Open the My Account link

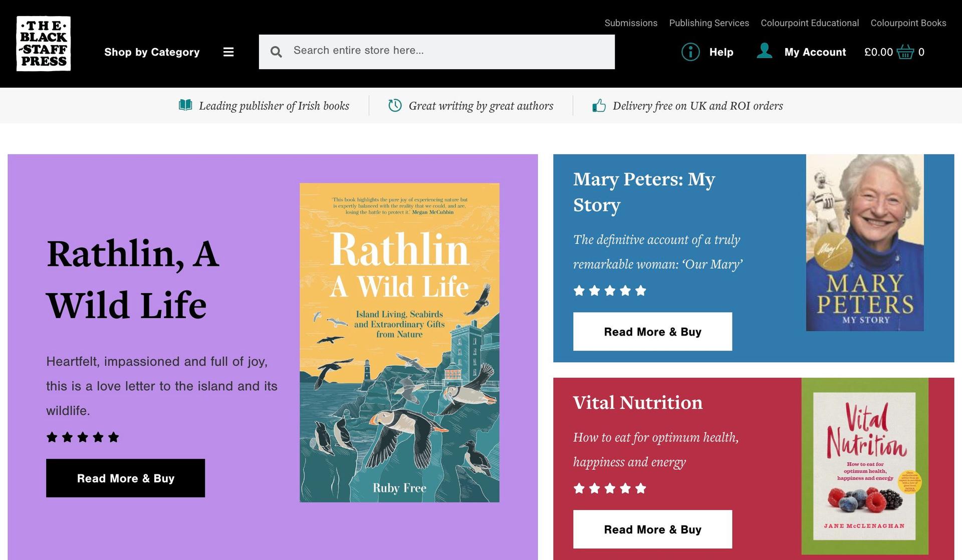(815, 52)
